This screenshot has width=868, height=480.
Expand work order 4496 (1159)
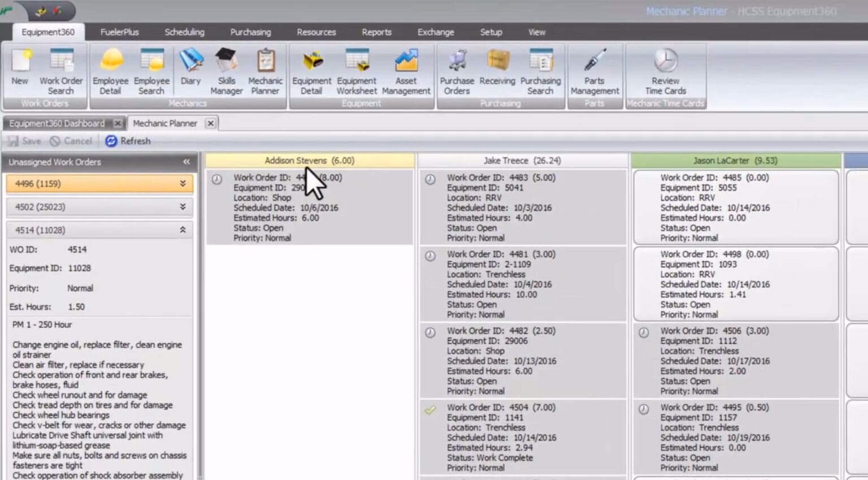[182, 183]
